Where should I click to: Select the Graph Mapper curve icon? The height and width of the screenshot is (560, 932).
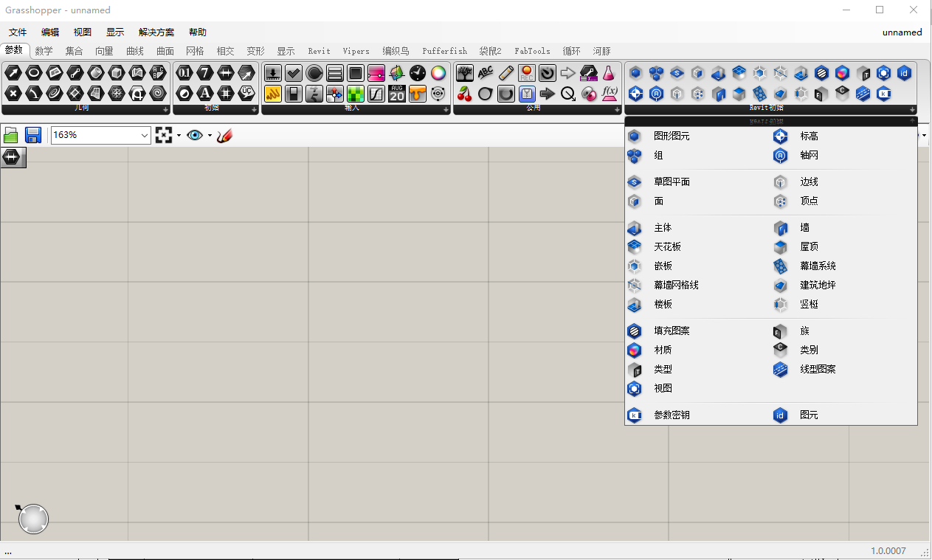point(376,94)
